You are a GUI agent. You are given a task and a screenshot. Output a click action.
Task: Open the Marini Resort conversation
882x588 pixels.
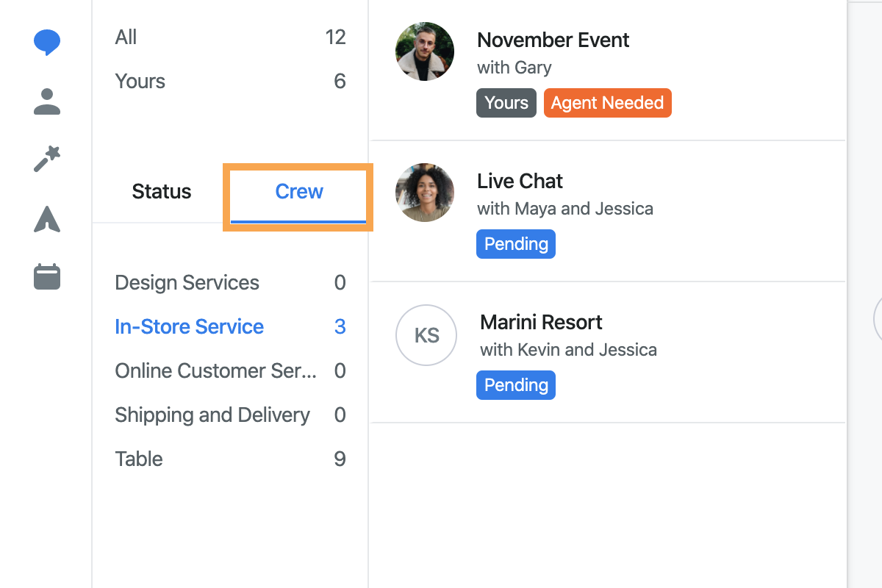[609, 353]
